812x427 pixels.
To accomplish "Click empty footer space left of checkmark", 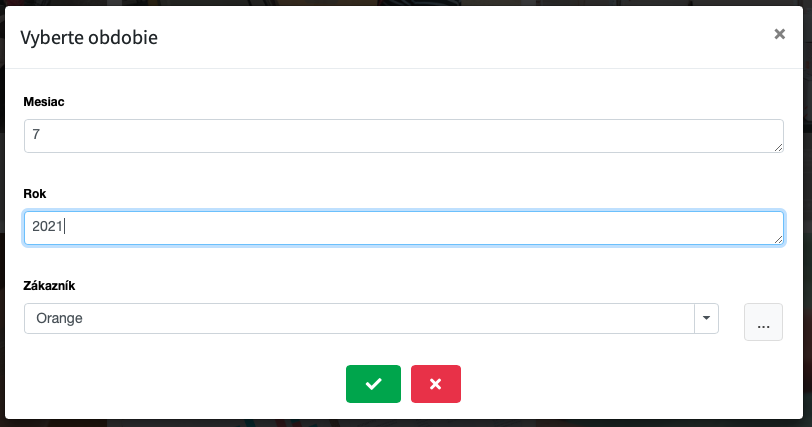I will click(x=180, y=384).
